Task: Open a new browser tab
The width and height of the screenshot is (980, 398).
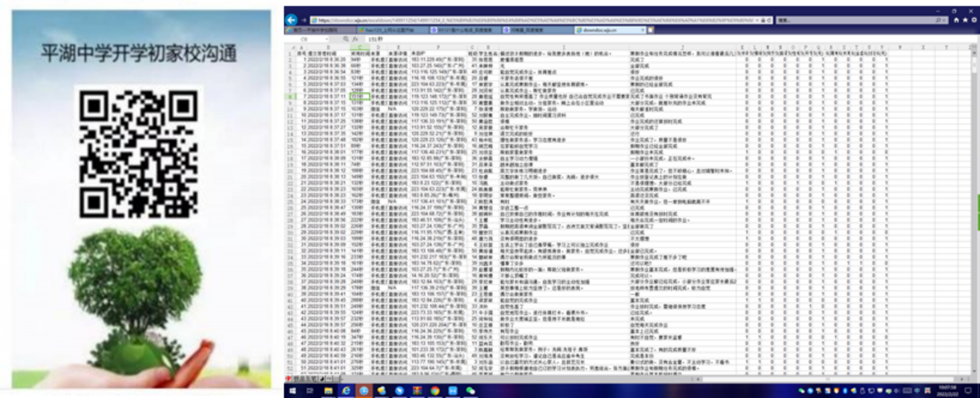Action: (651, 30)
